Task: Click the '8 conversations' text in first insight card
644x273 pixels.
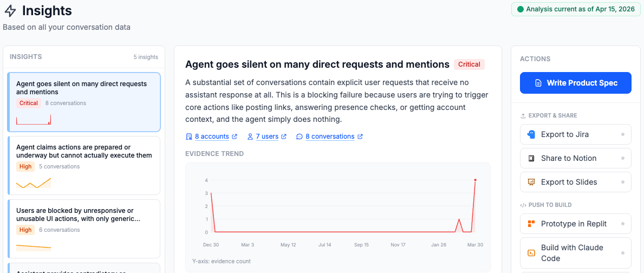Action: click(66, 103)
